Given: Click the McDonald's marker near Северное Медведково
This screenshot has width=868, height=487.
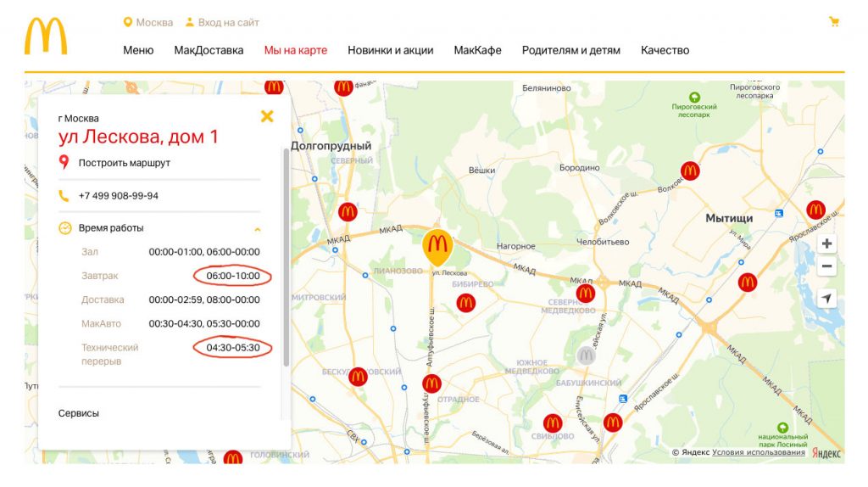Looking at the screenshot, I should pyautogui.click(x=586, y=293).
